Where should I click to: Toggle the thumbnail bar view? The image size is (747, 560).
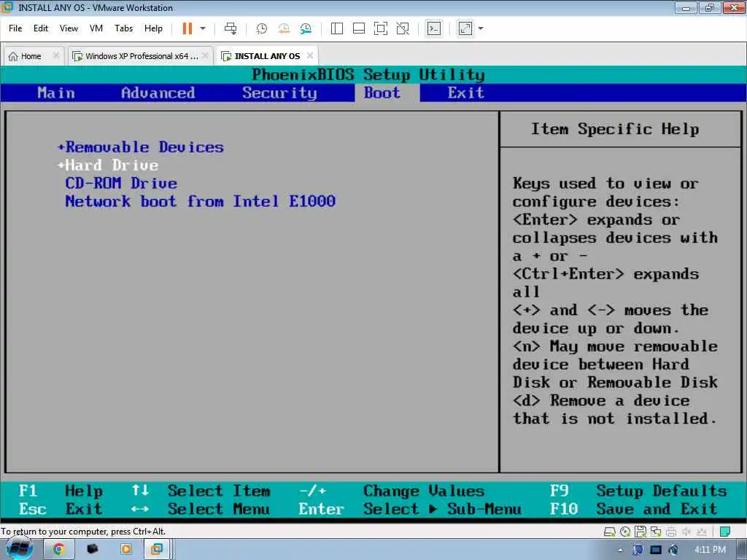pos(359,28)
